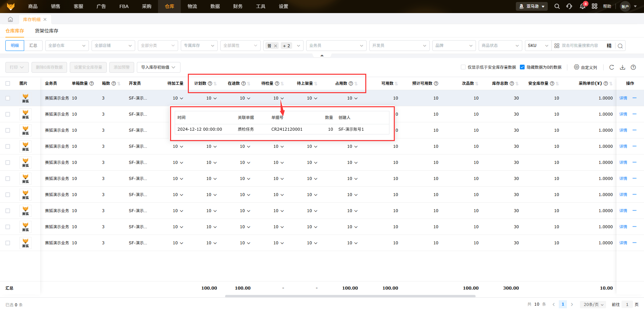Viewport: 644px width, 311px height.
Task: Open 详情 link in the first row
Action: (x=623, y=98)
